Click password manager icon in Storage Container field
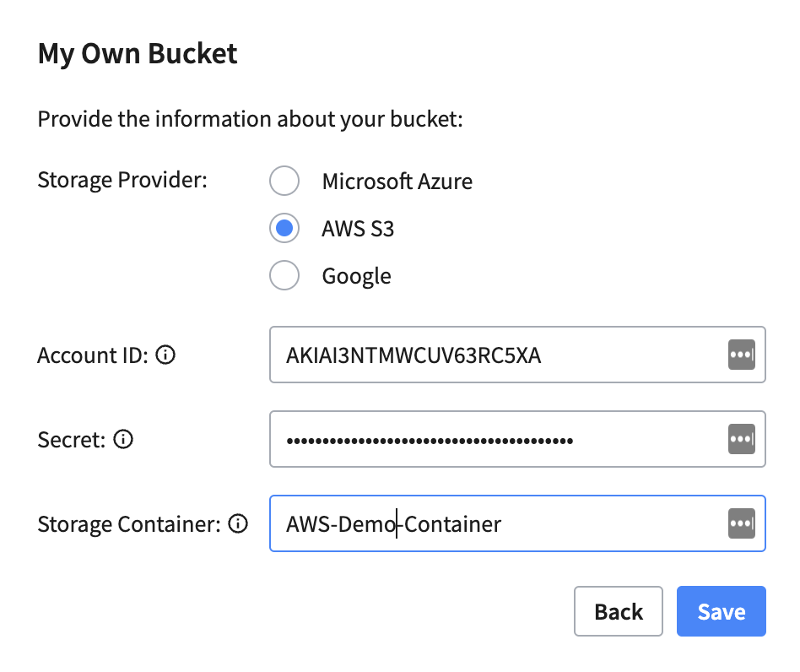Screen dimensions: 800x672 (741, 524)
